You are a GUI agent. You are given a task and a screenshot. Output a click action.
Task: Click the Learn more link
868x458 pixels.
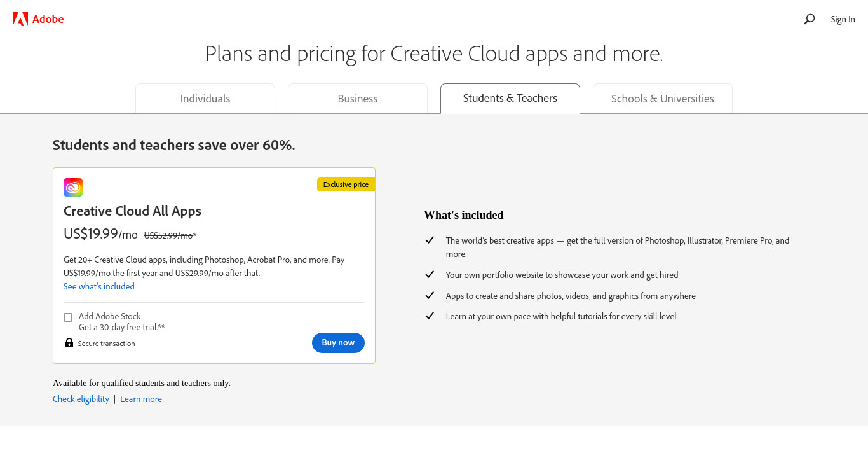[x=141, y=399]
